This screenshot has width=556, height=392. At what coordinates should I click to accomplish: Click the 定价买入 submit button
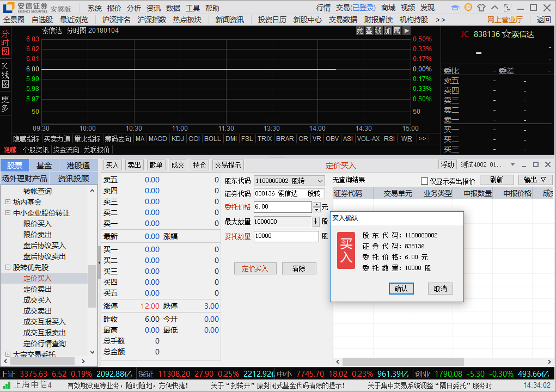pos(255,268)
